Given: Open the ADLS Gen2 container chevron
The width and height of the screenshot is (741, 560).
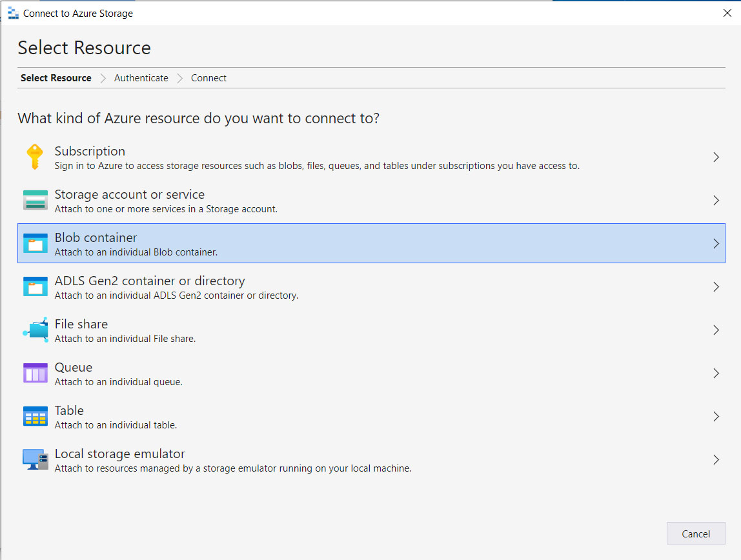Looking at the screenshot, I should point(716,286).
